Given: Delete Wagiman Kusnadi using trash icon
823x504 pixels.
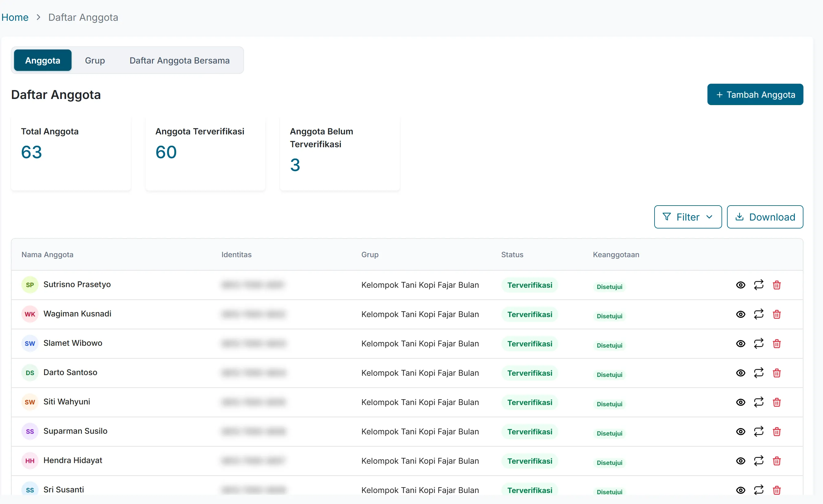Looking at the screenshot, I should 777,314.
